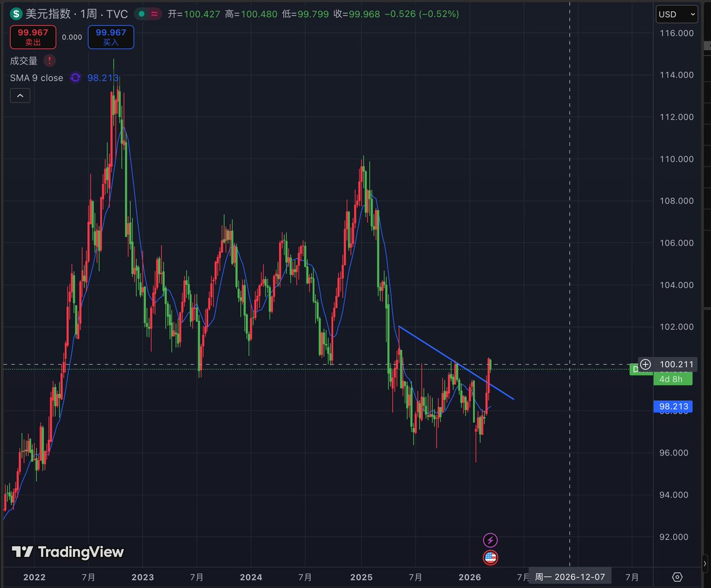This screenshot has height=588, width=711.
Task: Click the 开=100.427 open value
Action: click(x=194, y=14)
